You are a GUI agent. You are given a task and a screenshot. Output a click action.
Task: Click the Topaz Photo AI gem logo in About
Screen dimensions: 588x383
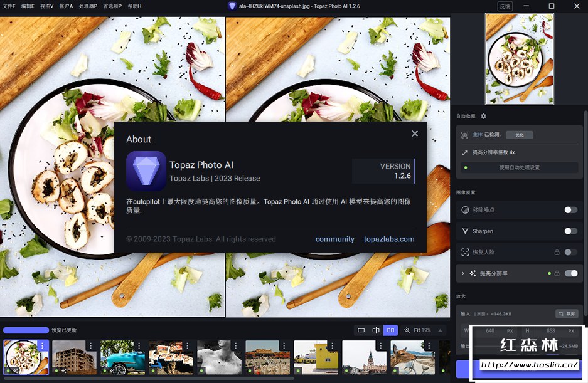point(146,171)
